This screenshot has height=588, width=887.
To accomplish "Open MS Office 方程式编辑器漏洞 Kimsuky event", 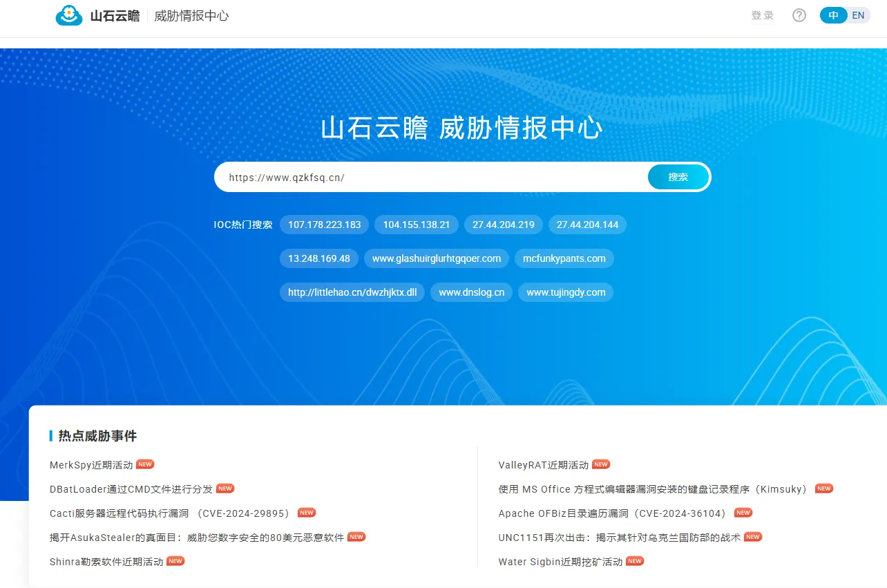I will 655,489.
